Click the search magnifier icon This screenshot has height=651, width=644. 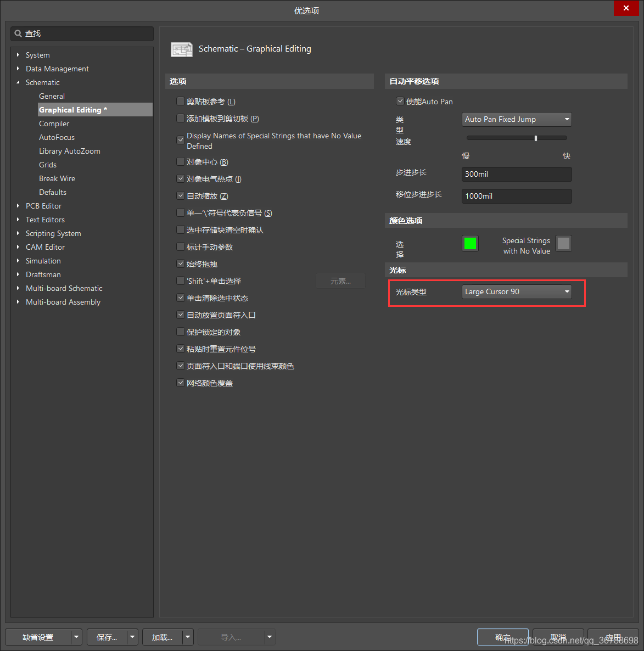[18, 33]
